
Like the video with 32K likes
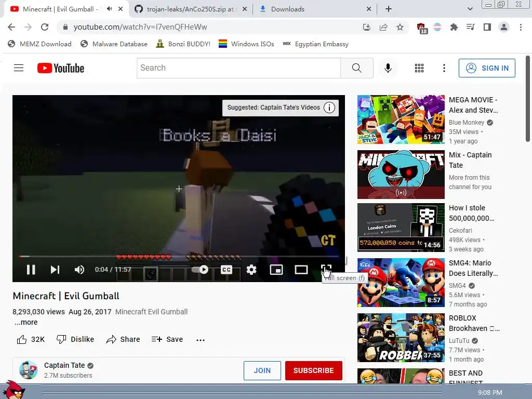click(x=31, y=339)
